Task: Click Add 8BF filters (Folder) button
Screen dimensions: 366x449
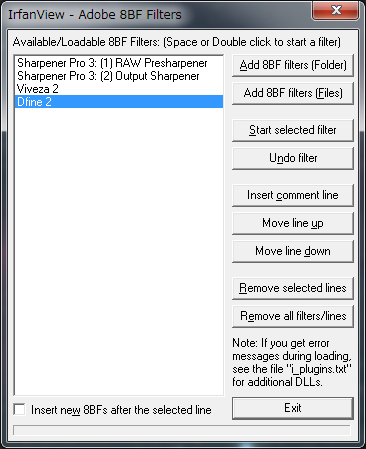Action: 293,65
